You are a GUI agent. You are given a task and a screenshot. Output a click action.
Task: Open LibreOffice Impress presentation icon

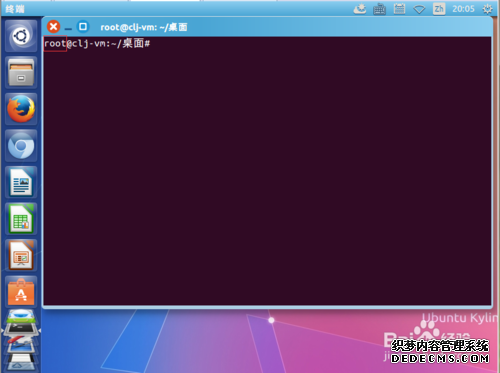click(21, 256)
